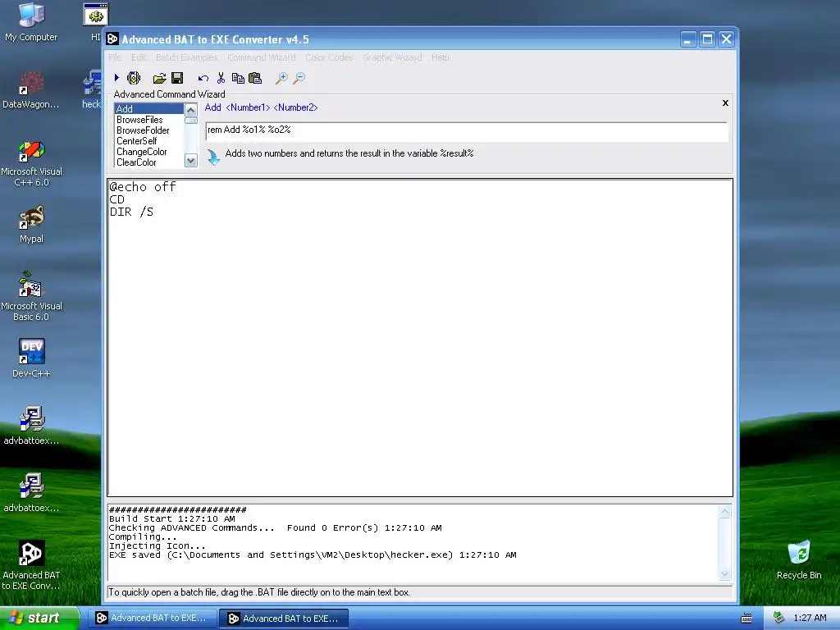The width and height of the screenshot is (840, 630).
Task: Select the Dev-C++ desktop icon
Action: point(31,358)
